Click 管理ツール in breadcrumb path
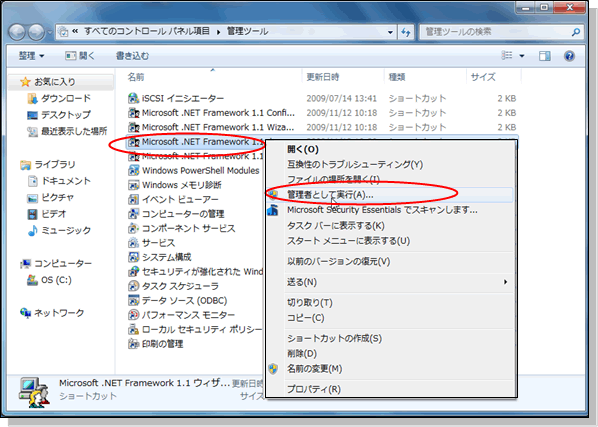 (248, 31)
